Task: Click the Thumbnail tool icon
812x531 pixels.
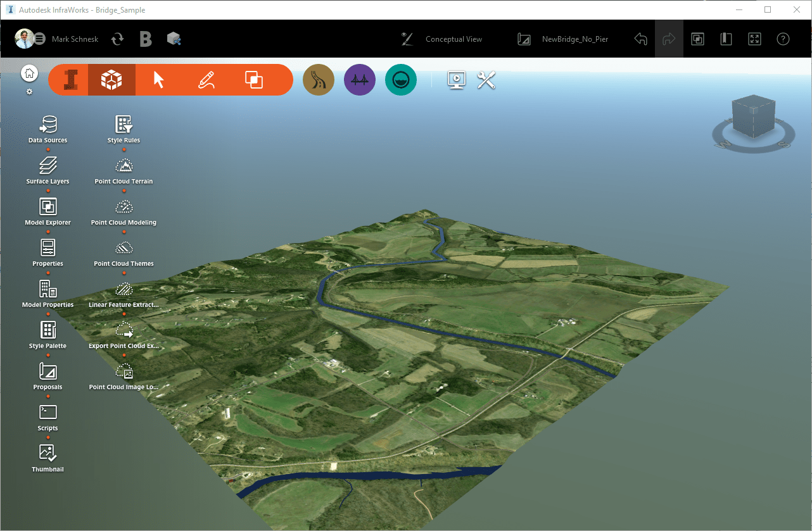Action: point(48,453)
